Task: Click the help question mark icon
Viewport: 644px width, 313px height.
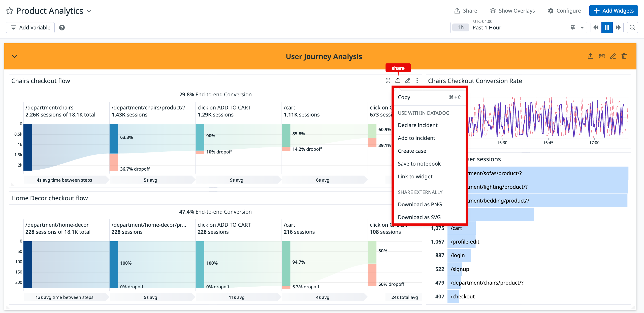Action: 62,28
